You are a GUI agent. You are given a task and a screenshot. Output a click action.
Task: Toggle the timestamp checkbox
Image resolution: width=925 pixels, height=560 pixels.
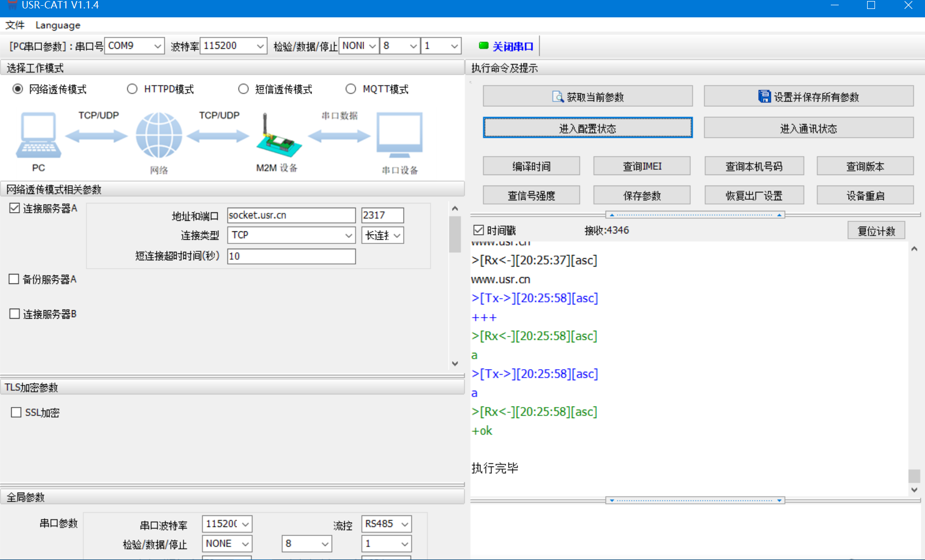[x=478, y=230]
